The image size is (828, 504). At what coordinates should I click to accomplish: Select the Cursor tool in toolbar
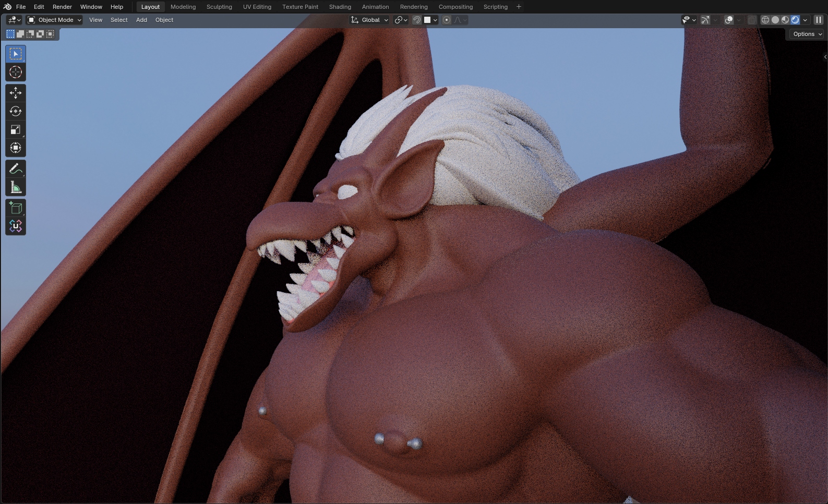pos(16,72)
